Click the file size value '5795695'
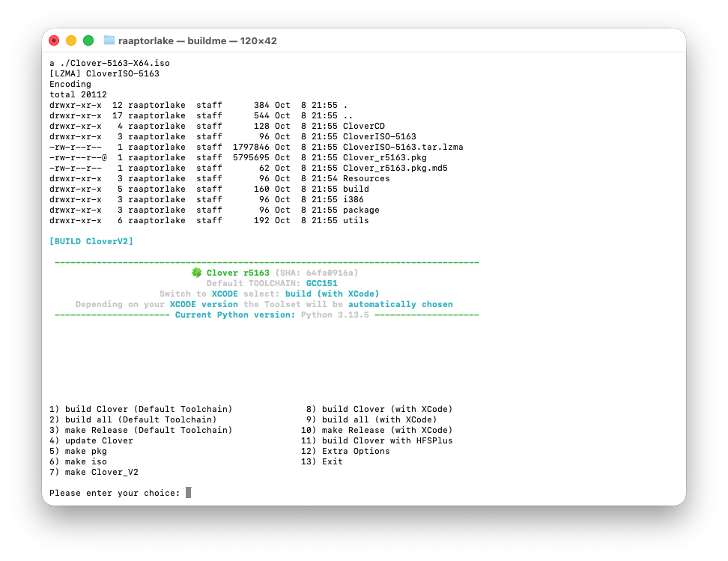The height and width of the screenshot is (561, 728). pos(251,158)
